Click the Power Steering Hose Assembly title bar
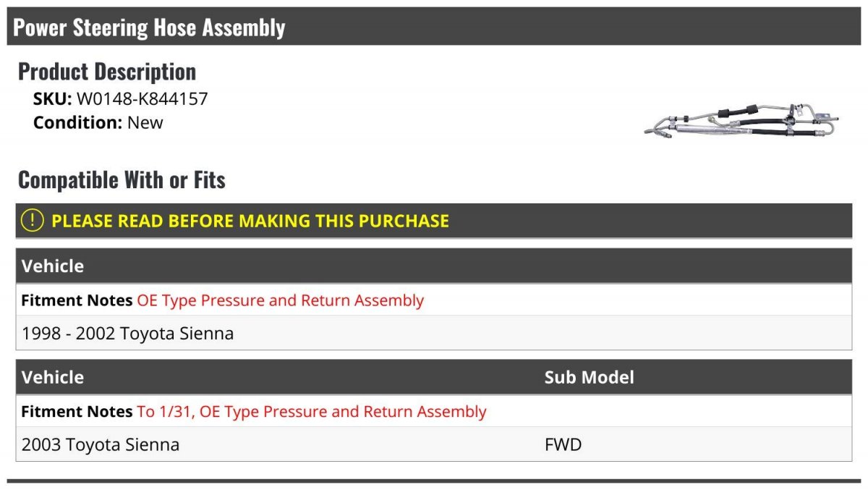 (x=434, y=27)
